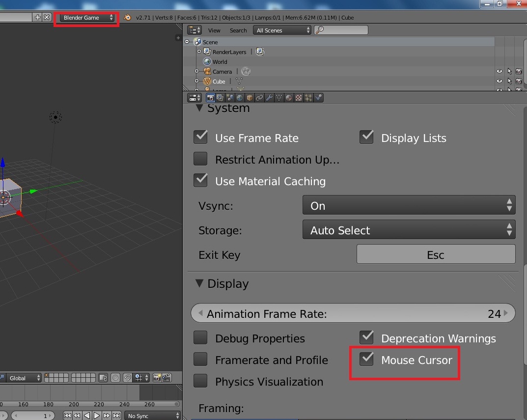Add a new screen layout with plus button
Image resolution: width=527 pixels, height=420 pixels.
[38, 17]
